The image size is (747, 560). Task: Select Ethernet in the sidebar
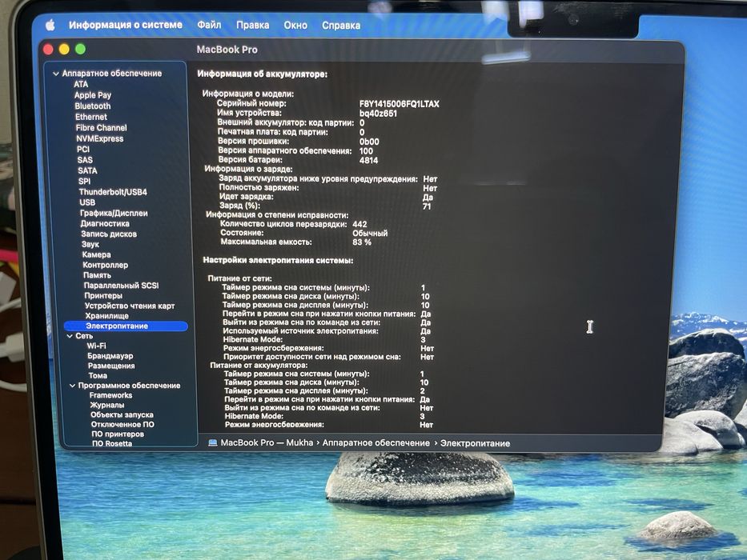[91, 117]
